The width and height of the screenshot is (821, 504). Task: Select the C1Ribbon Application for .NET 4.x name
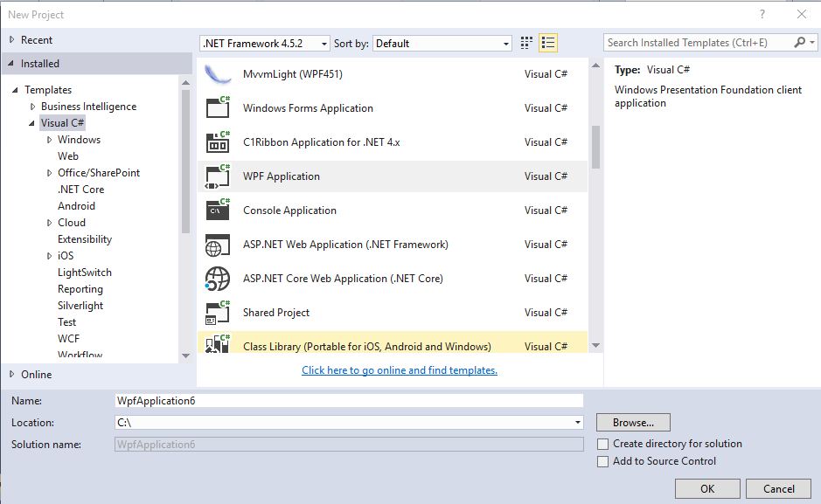click(322, 142)
